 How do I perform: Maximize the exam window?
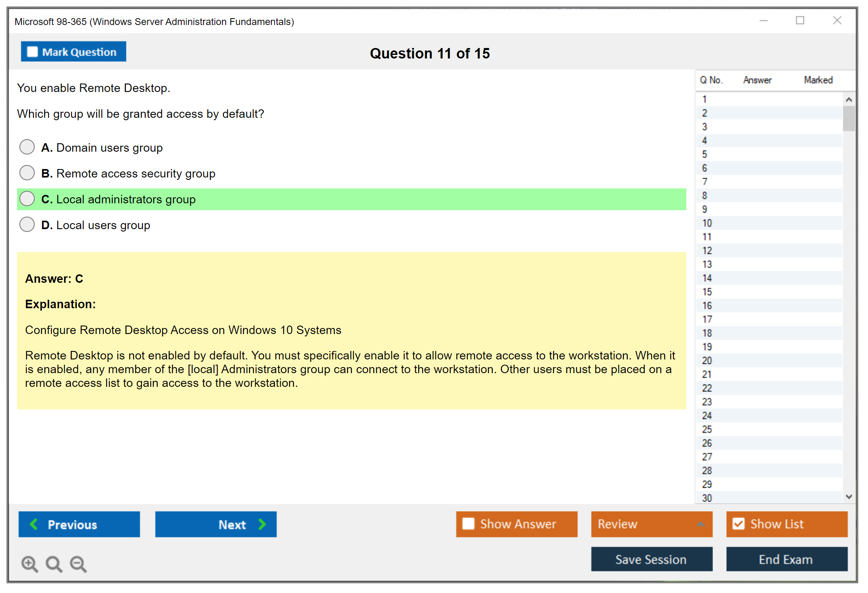tap(800, 21)
